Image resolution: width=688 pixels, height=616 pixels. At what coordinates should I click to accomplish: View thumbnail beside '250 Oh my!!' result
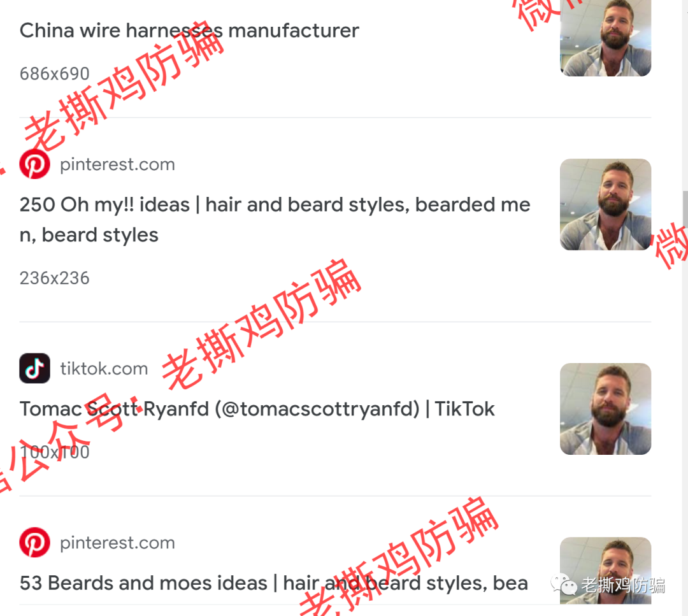pyautogui.click(x=606, y=204)
